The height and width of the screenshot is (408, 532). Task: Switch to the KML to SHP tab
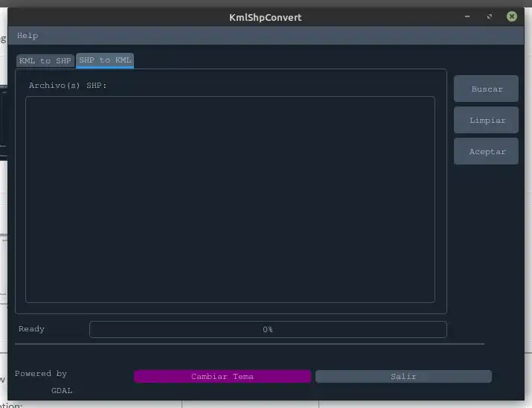(x=45, y=61)
